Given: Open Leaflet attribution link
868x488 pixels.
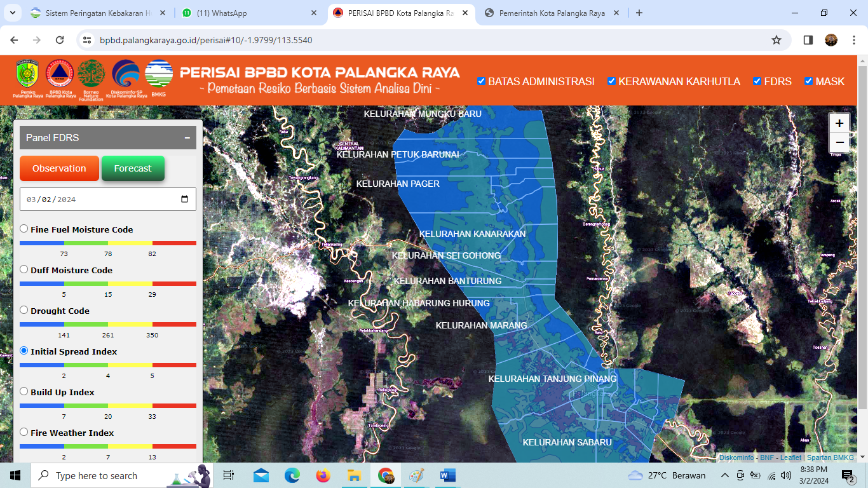Looking at the screenshot, I should pos(791,457).
